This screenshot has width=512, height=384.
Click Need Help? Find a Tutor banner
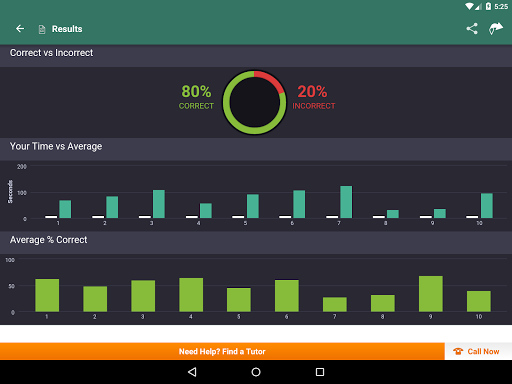222,351
